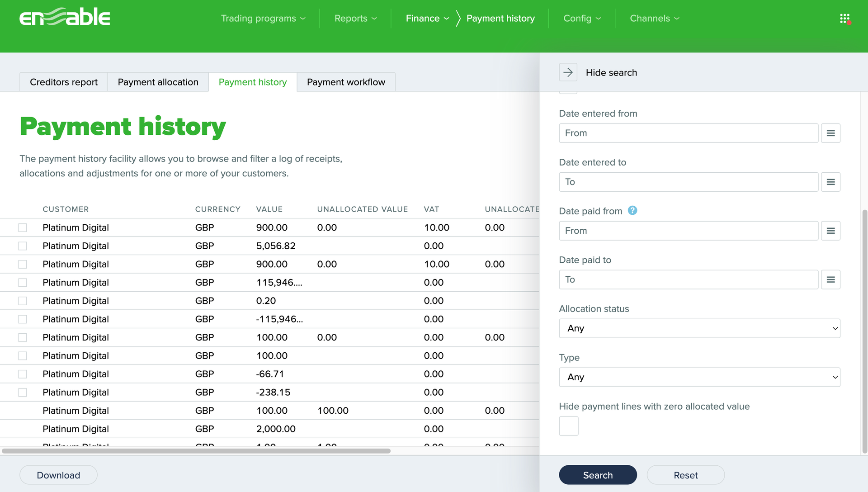Select checkbox for 0.20 value row

tap(23, 301)
